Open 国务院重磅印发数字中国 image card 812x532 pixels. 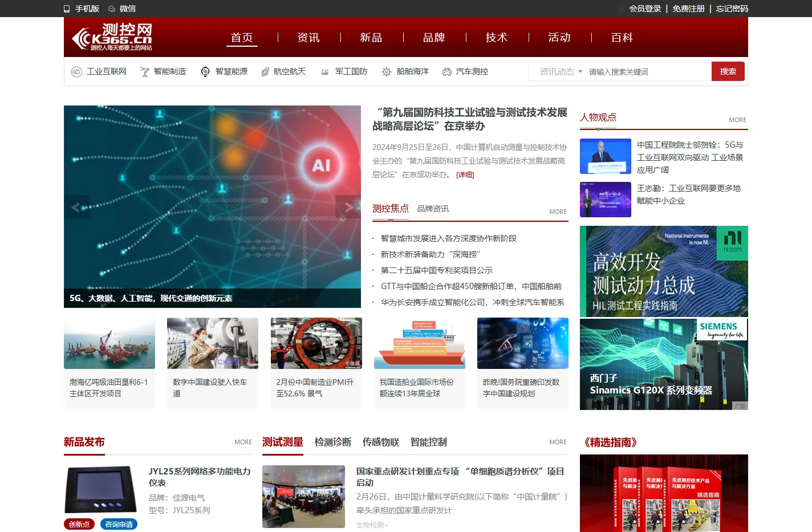[x=523, y=363]
